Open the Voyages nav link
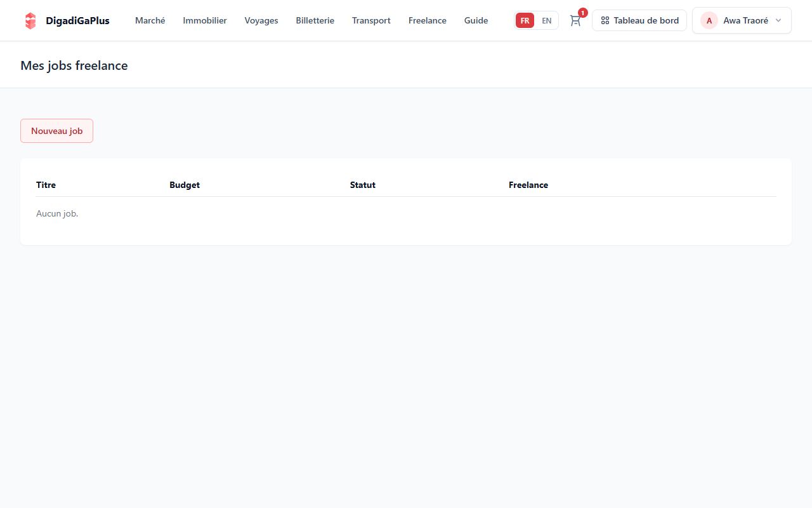 click(x=261, y=20)
